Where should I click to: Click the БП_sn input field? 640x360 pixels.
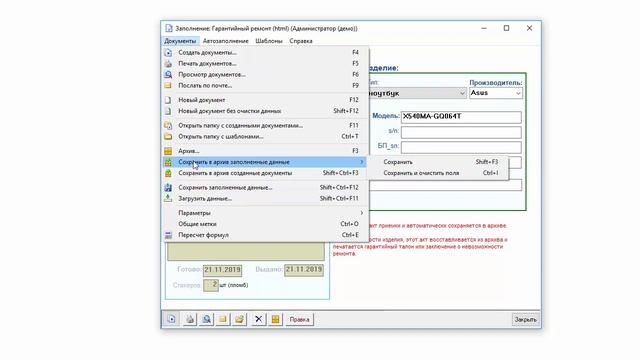pos(461,147)
